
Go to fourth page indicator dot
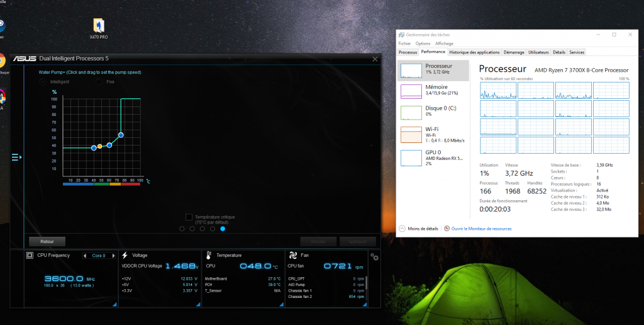(x=213, y=229)
